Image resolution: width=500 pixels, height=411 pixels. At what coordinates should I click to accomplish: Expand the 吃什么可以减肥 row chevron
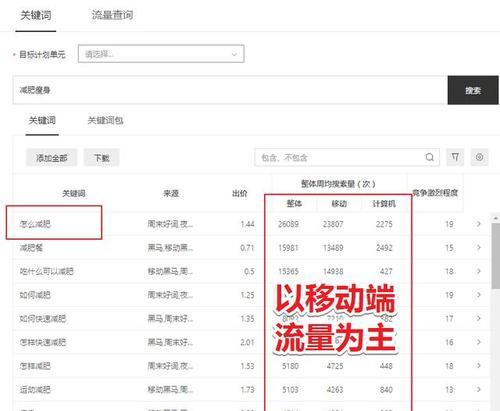point(479,271)
